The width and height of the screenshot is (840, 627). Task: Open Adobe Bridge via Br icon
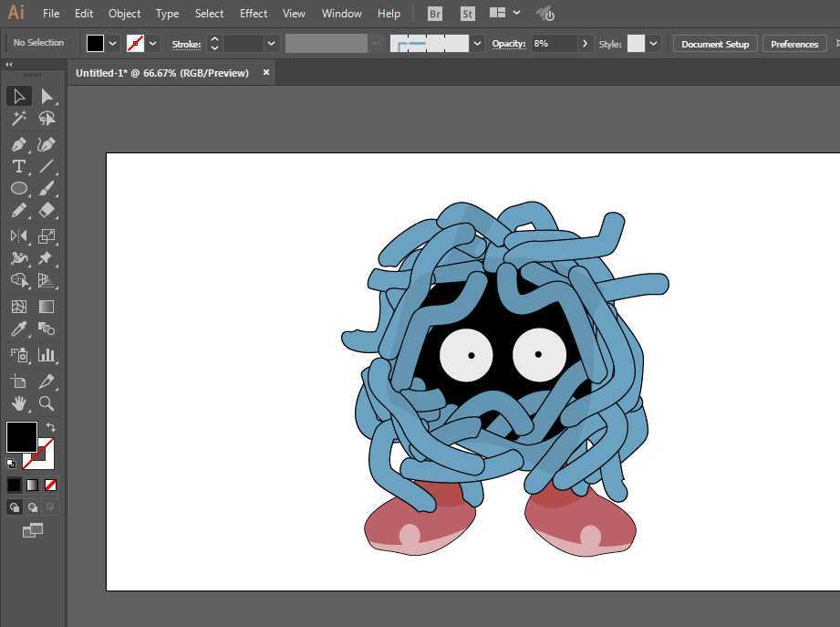coord(435,14)
